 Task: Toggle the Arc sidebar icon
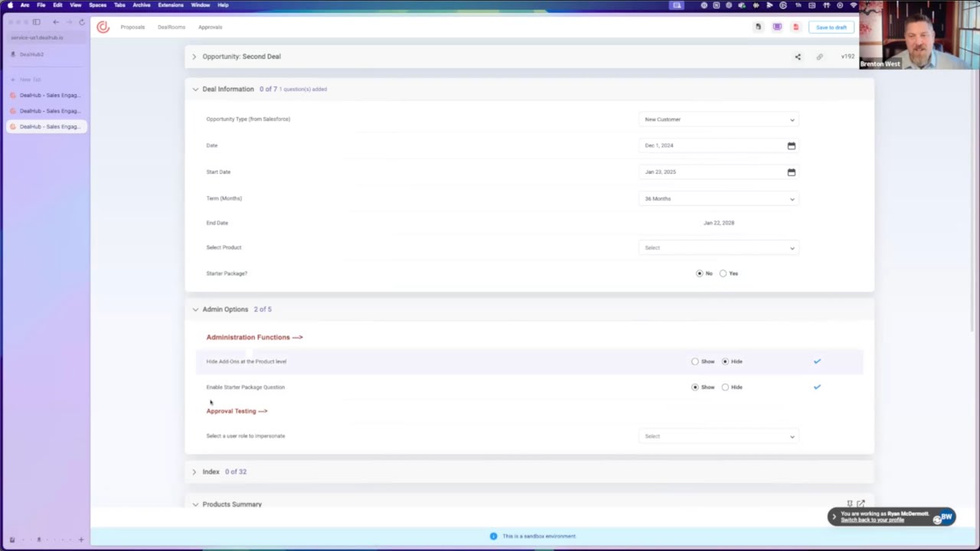36,22
